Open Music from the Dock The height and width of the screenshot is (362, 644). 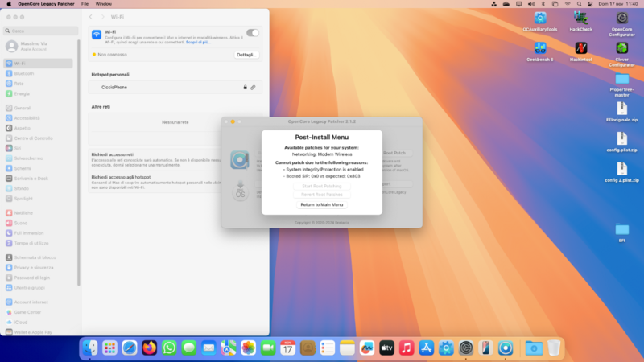pyautogui.click(x=407, y=348)
